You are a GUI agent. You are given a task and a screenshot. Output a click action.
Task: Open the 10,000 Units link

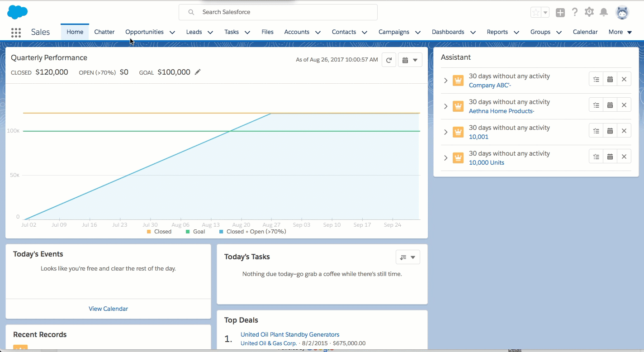pyautogui.click(x=487, y=162)
